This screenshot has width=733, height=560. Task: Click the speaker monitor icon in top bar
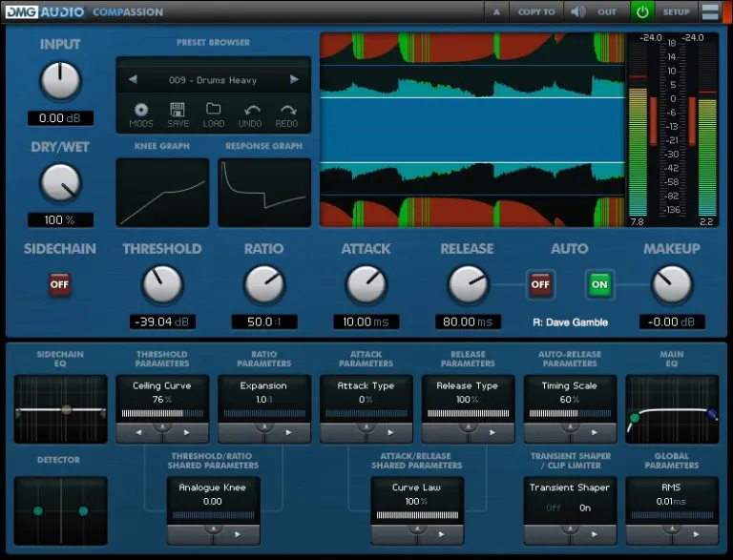(577, 11)
